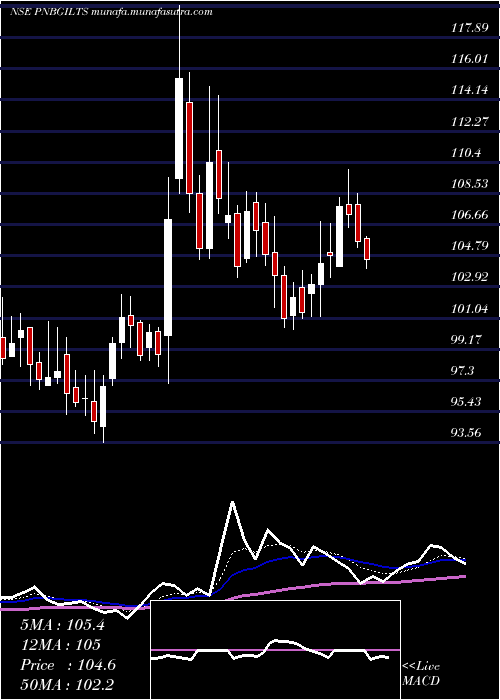Click the 50MA : 102.2 readout

tap(67, 685)
